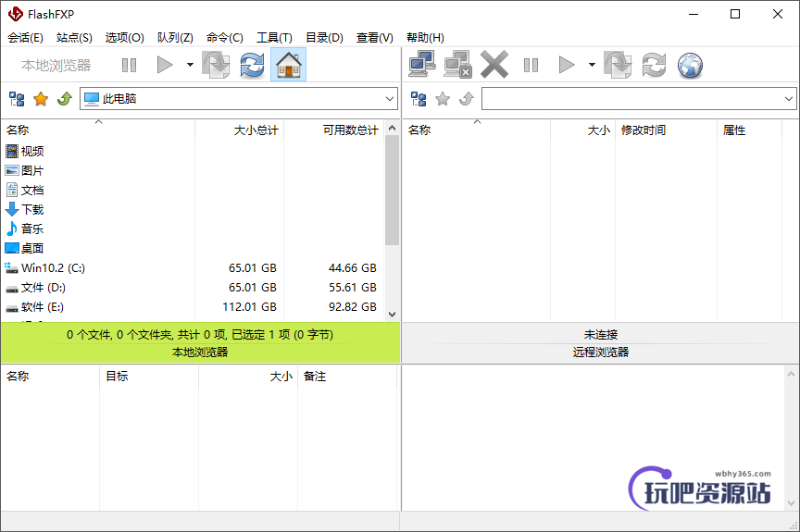Viewport: 800px width, 532px height.
Task: Click local list scroll up arrow
Action: tap(392, 128)
